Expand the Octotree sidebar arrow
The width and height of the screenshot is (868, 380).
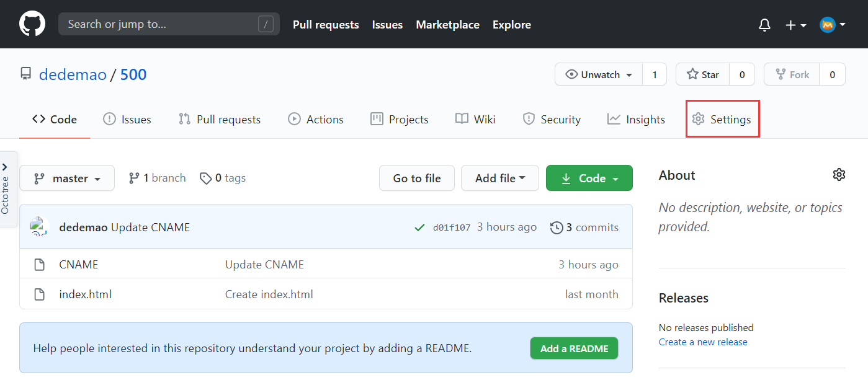point(5,167)
